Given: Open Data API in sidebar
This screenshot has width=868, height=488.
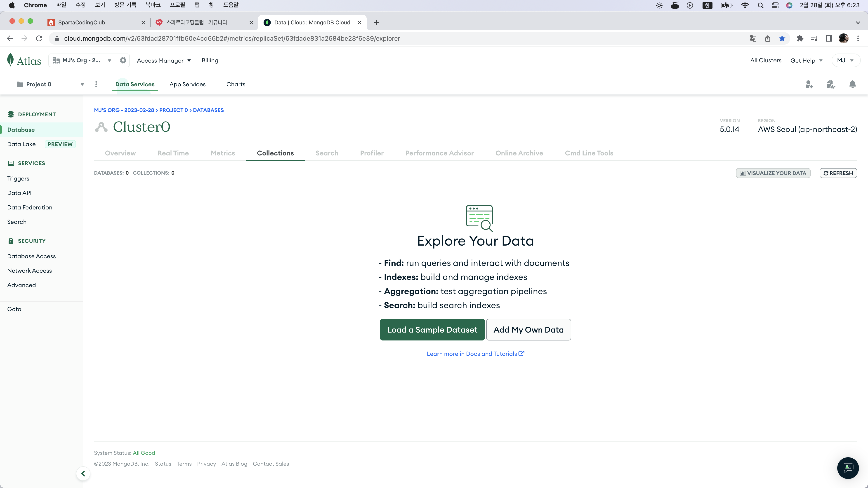Looking at the screenshot, I should [19, 193].
